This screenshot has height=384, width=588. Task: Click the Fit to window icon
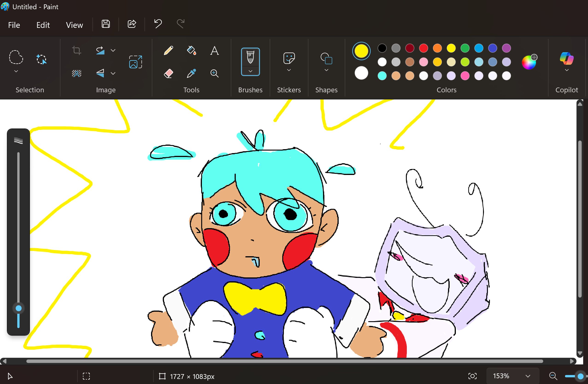pos(472,376)
